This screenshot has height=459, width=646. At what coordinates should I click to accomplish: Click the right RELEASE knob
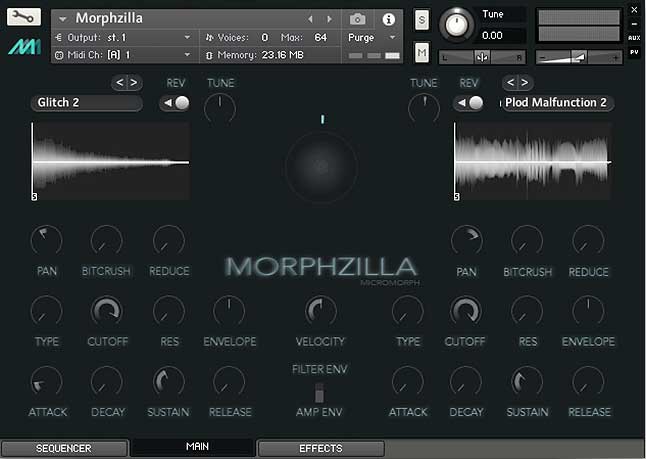588,382
